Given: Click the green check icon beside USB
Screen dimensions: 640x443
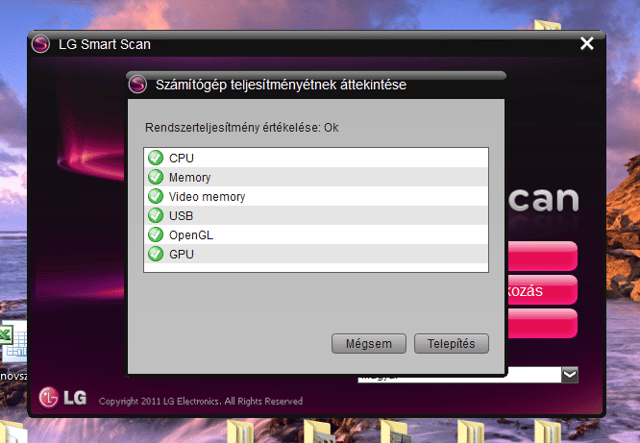Looking at the screenshot, I should coord(156,215).
